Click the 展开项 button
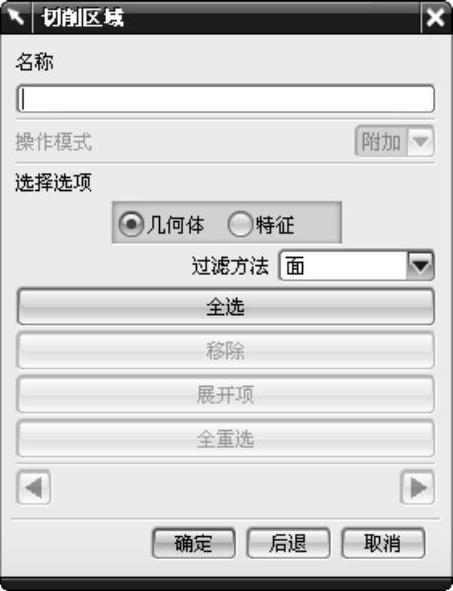 pyautogui.click(x=226, y=395)
